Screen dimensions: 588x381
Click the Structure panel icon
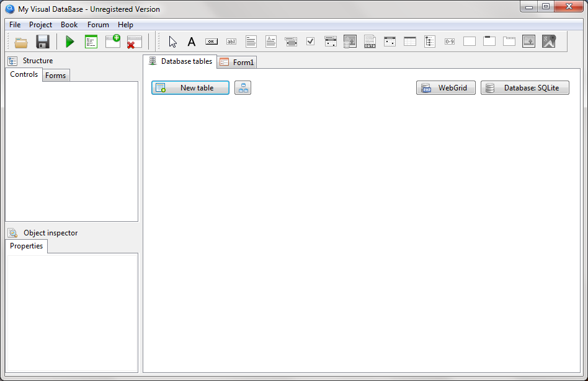(x=12, y=61)
